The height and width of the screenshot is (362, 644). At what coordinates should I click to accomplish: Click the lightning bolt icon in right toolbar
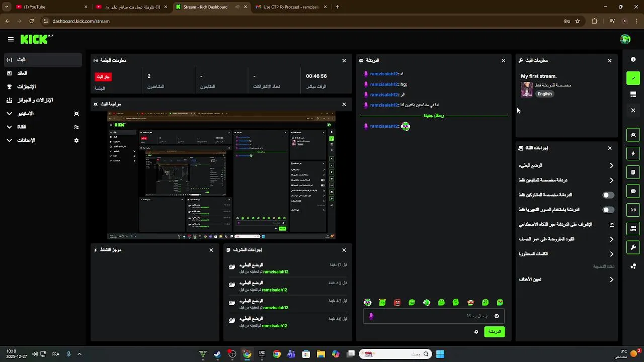point(633,153)
